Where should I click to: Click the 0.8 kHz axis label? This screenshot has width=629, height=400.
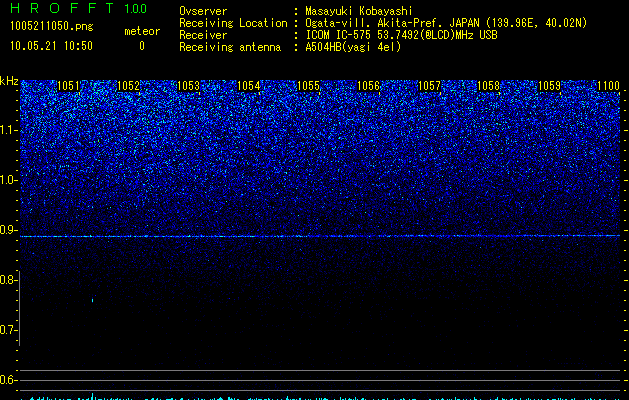point(8,280)
